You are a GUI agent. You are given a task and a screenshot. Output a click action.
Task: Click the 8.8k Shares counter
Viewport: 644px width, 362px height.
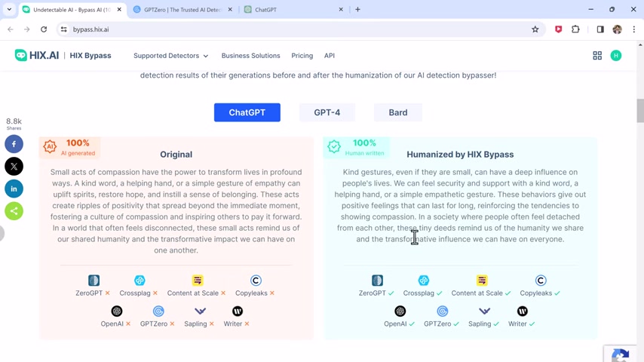[14, 124]
